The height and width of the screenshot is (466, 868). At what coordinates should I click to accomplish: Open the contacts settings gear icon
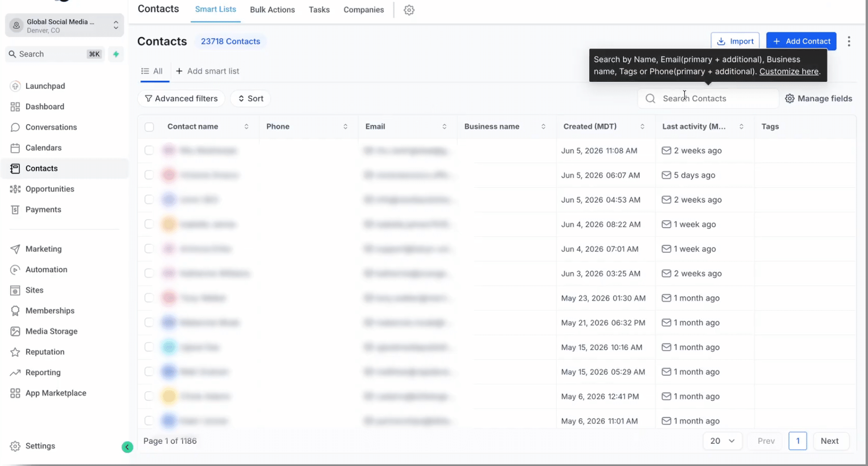[x=409, y=10]
